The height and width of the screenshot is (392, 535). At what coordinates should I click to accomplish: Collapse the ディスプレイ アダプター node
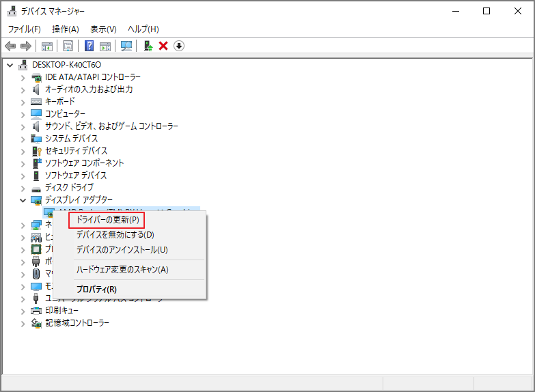pyautogui.click(x=23, y=200)
